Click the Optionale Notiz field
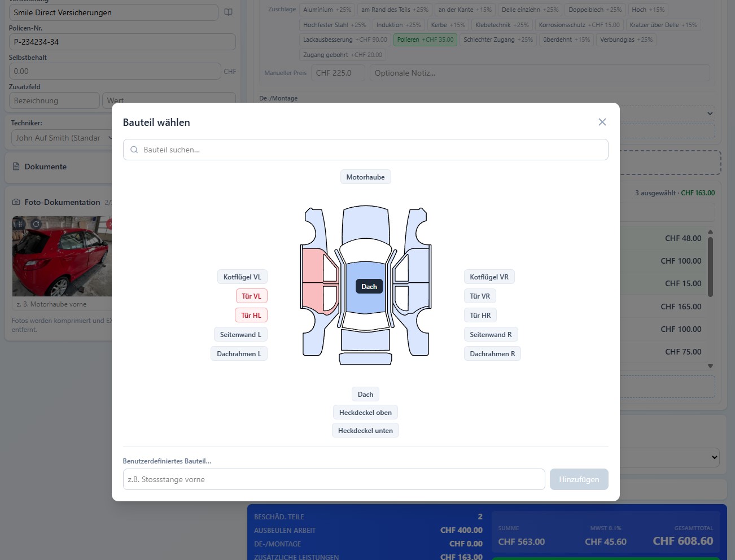The image size is (735, 560). [539, 73]
